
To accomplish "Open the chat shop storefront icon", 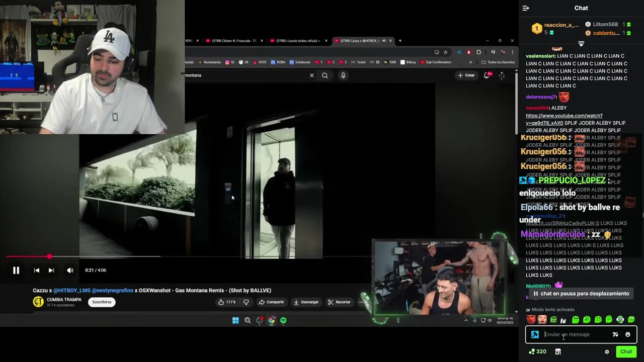I will point(558,351).
